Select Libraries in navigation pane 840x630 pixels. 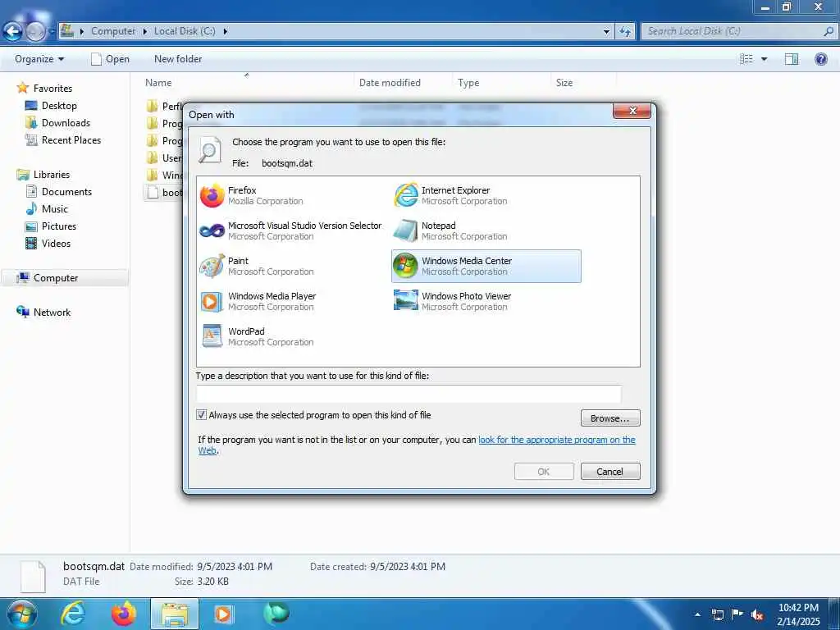coord(52,175)
